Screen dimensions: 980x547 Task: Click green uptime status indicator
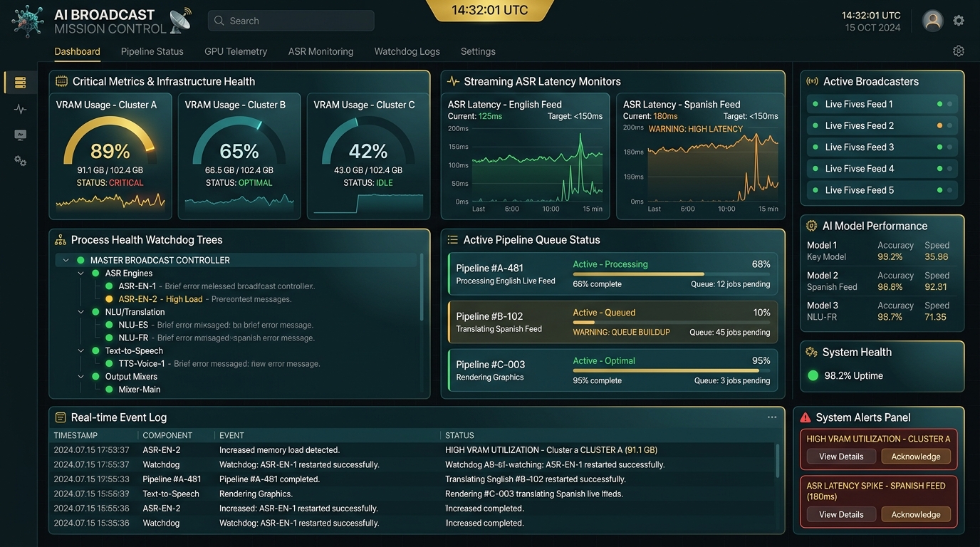coord(813,375)
